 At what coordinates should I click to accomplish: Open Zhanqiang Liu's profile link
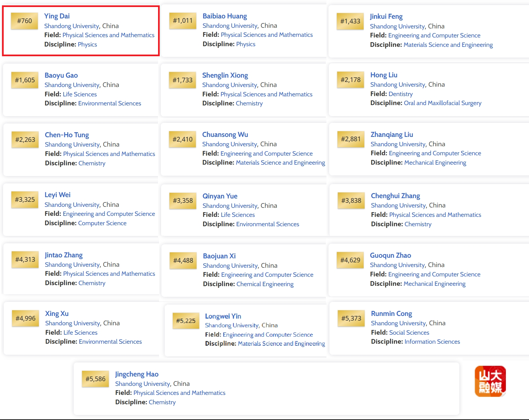click(x=392, y=135)
